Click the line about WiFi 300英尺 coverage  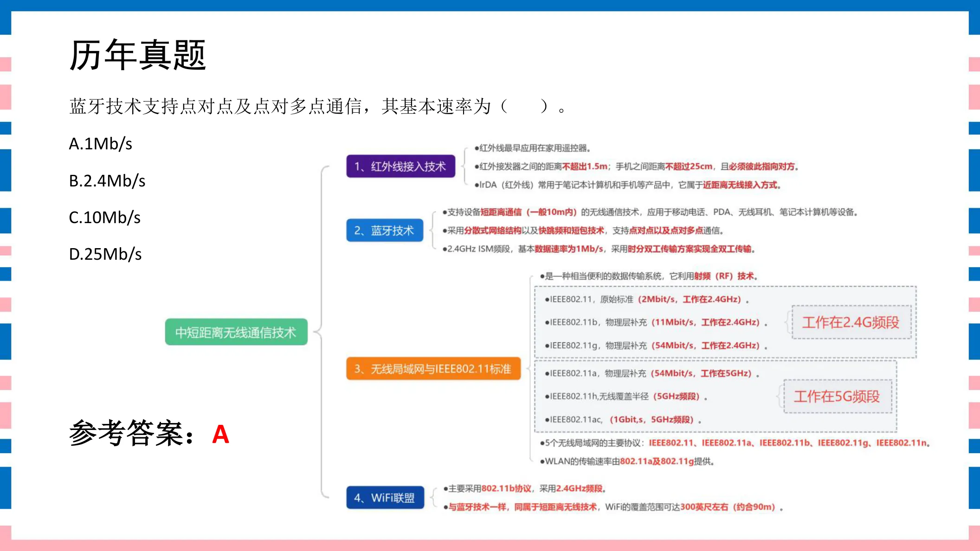[x=613, y=507]
